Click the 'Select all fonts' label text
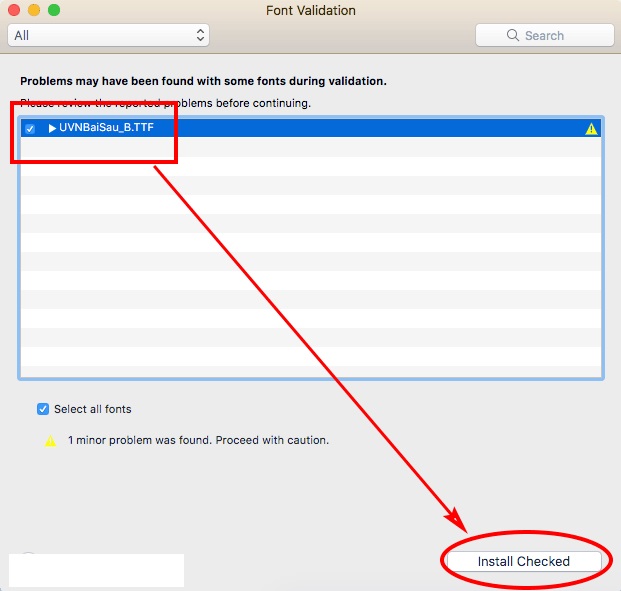Image resolution: width=621 pixels, height=591 pixels. pyautogui.click(x=92, y=409)
